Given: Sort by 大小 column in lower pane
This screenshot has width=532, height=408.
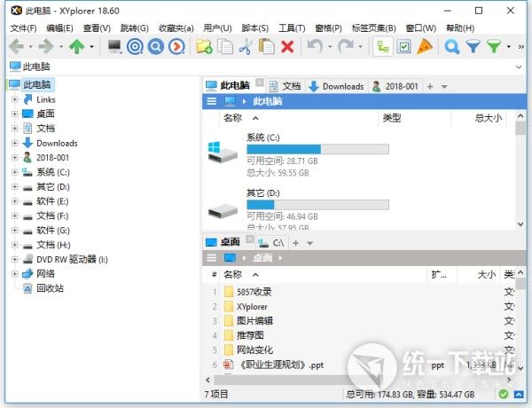Looking at the screenshot, I should point(478,274).
